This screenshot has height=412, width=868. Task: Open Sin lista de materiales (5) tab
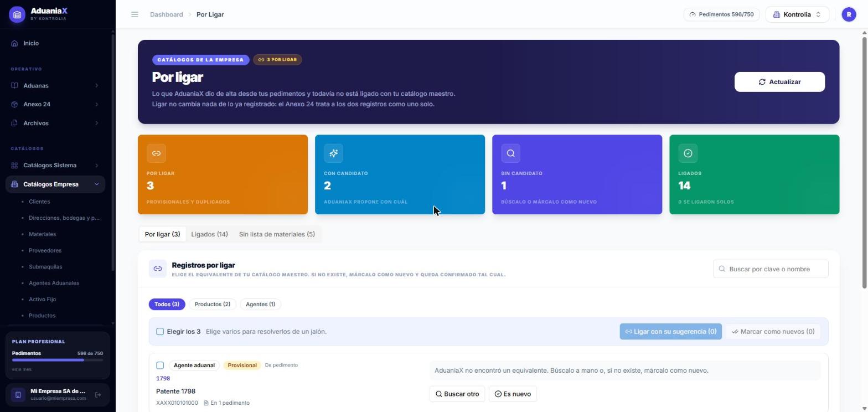pyautogui.click(x=277, y=234)
